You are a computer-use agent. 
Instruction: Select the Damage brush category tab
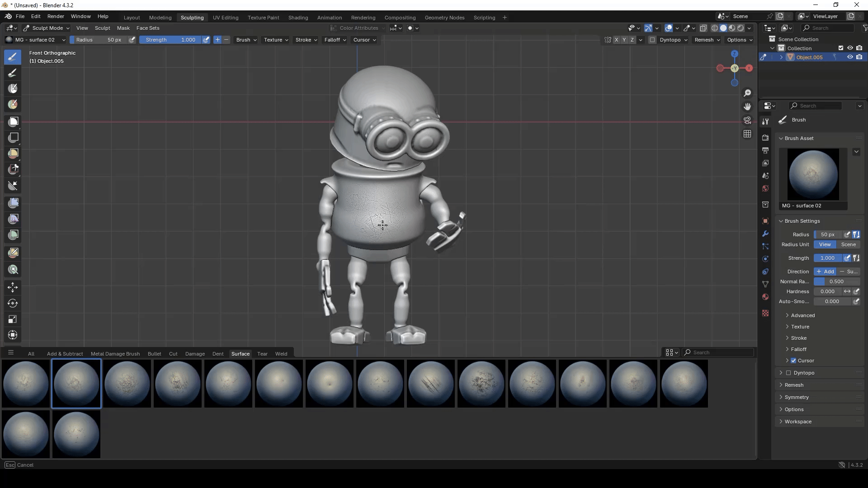(x=195, y=354)
